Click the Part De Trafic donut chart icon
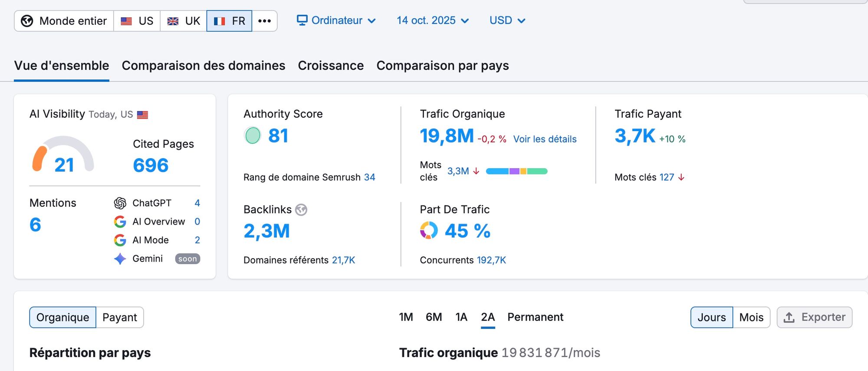The height and width of the screenshot is (371, 868). [429, 230]
